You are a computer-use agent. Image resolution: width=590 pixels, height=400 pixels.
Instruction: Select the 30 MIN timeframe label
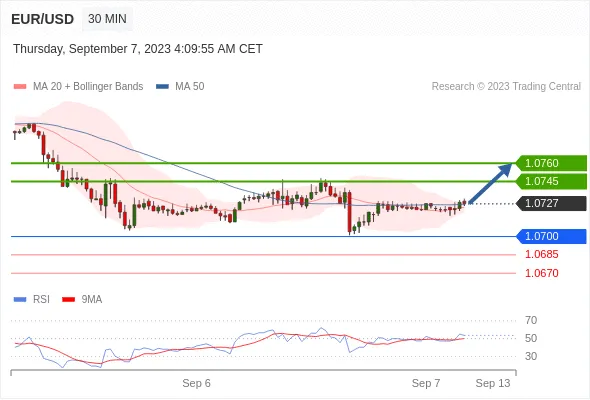pyautogui.click(x=107, y=19)
